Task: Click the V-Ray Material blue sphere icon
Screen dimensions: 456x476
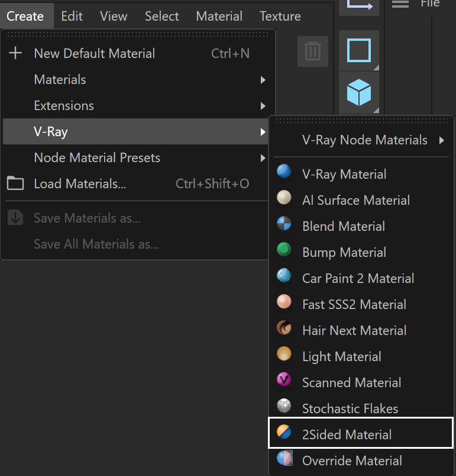Action: 284,172
